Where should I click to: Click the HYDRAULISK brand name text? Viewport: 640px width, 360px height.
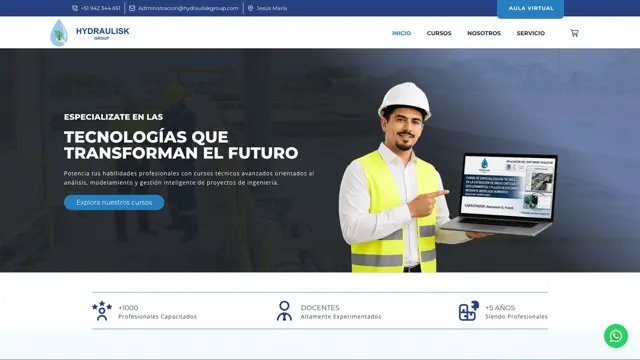(x=102, y=31)
